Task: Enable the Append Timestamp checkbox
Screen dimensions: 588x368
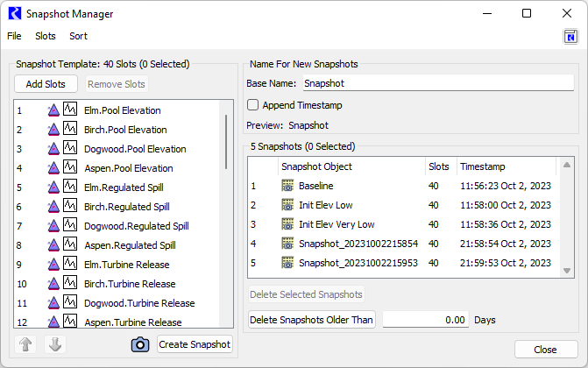Action: pyautogui.click(x=252, y=105)
